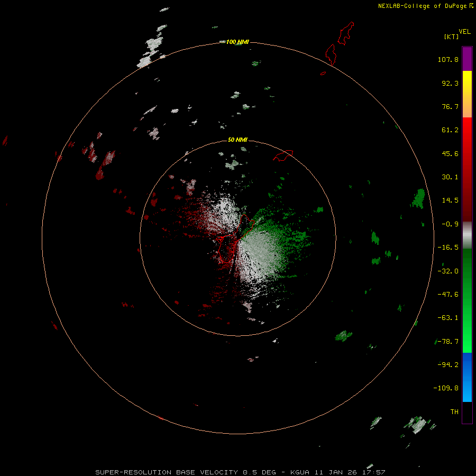The width and height of the screenshot is (476, 476).
Task: Click the -47.6 velocity scale value
Action: click(448, 295)
